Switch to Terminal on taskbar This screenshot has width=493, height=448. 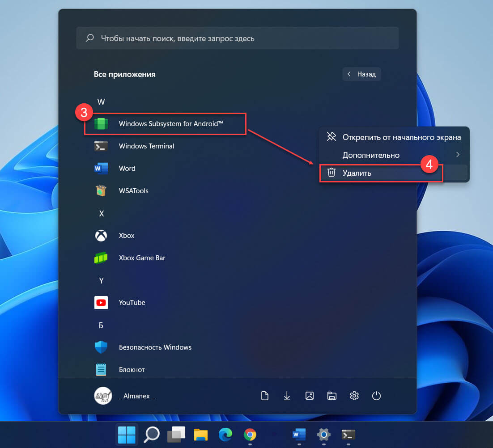[348, 435]
